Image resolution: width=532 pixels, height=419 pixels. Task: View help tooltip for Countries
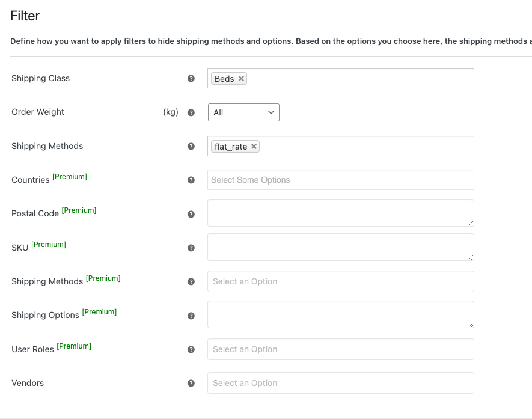coord(191,180)
